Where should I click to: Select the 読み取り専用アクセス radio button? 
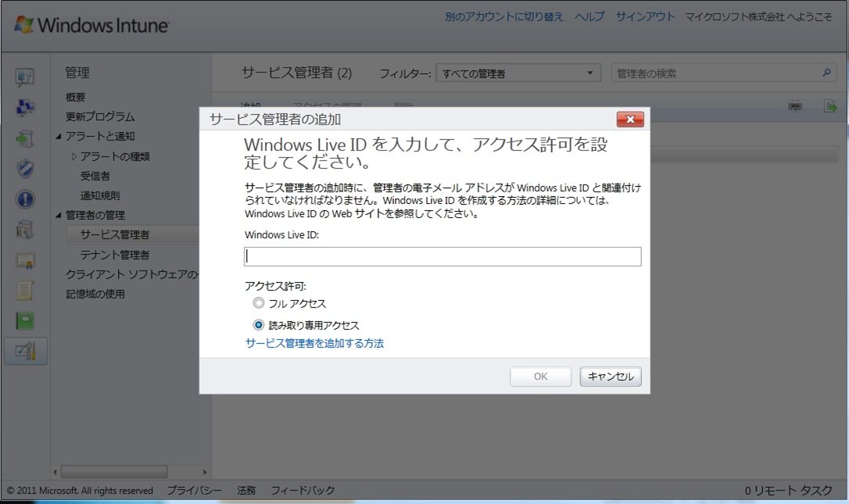click(x=258, y=325)
